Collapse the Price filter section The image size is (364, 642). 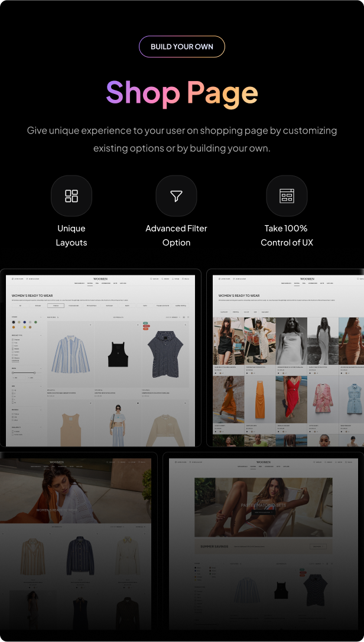pos(41,368)
